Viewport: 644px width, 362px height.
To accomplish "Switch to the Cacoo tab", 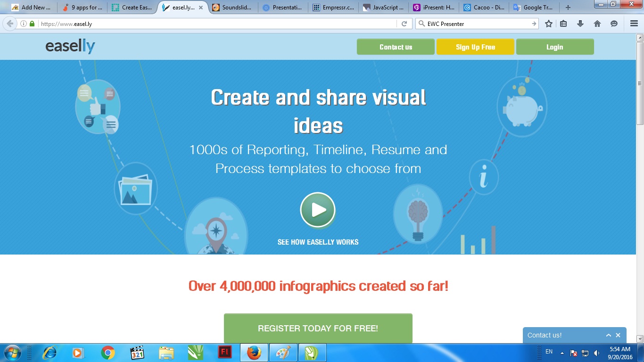I will [484, 8].
